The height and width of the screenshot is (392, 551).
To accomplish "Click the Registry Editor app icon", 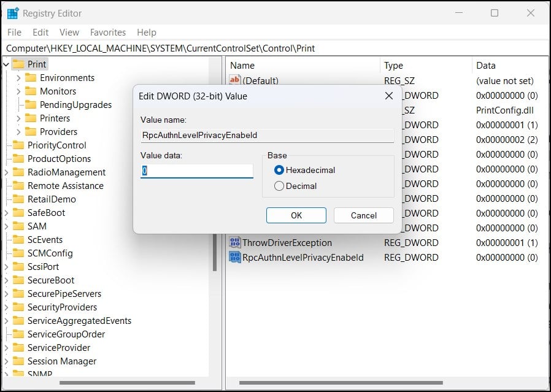I will click(13, 13).
